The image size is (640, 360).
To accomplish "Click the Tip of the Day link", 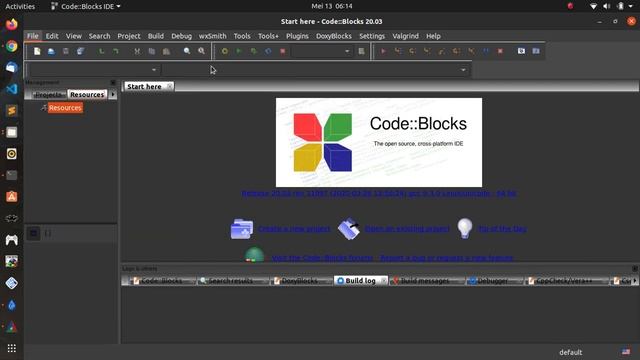I will (502, 229).
